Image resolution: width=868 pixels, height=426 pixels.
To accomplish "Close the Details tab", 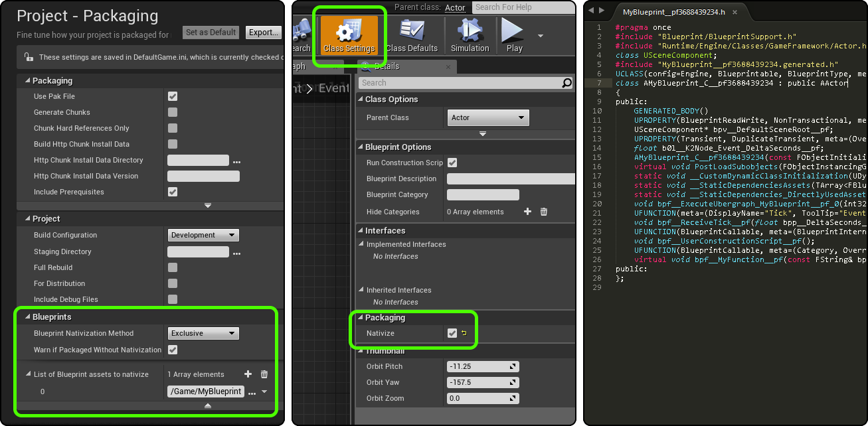I will (x=448, y=66).
